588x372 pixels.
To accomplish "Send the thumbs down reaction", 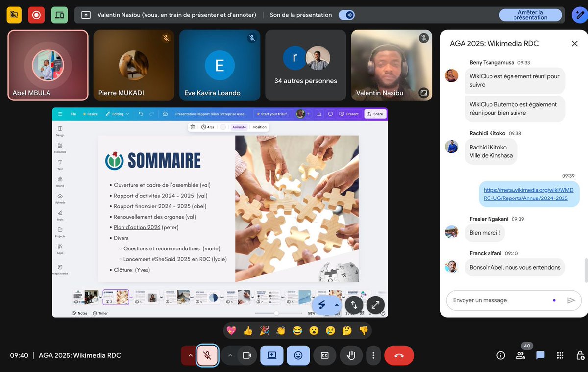I will pyautogui.click(x=364, y=330).
